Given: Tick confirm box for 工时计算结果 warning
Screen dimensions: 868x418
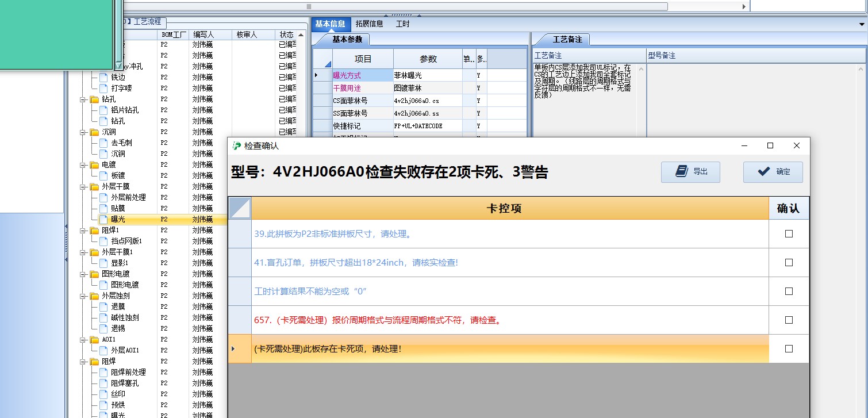Looking at the screenshot, I should tap(789, 291).
